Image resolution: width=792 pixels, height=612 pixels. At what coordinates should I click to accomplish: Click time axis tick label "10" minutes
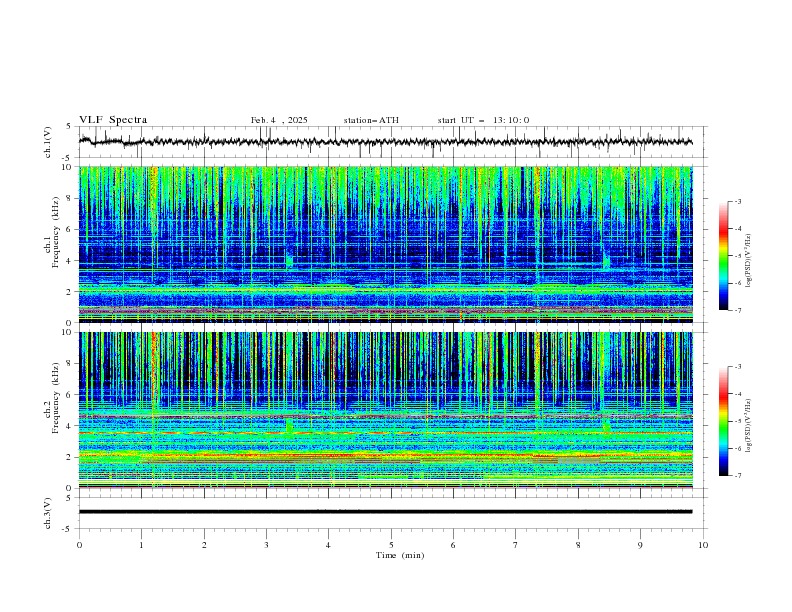(703, 545)
